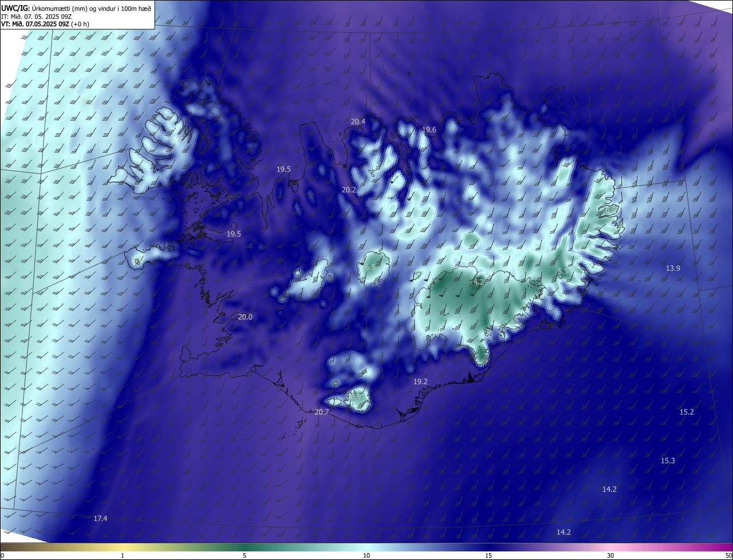
Task: Click the 13.9 value label
Action: [x=673, y=269]
